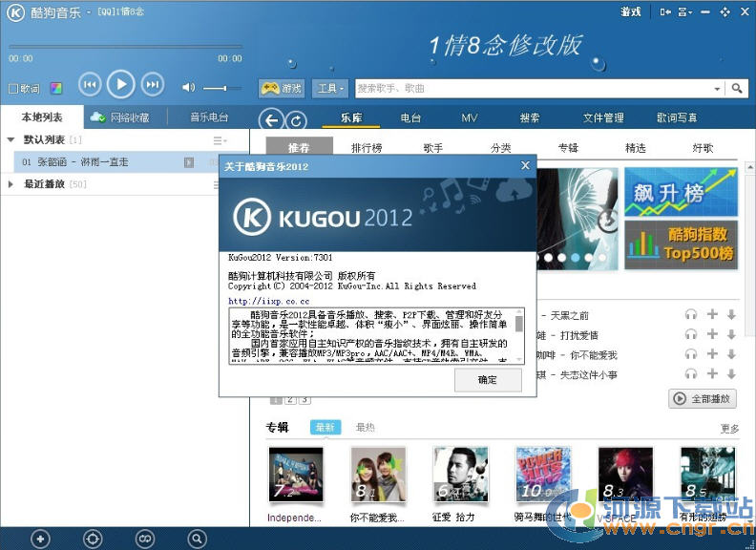Go back with the left arrow icon
Screen dimensions: 756x550
tap(272, 119)
